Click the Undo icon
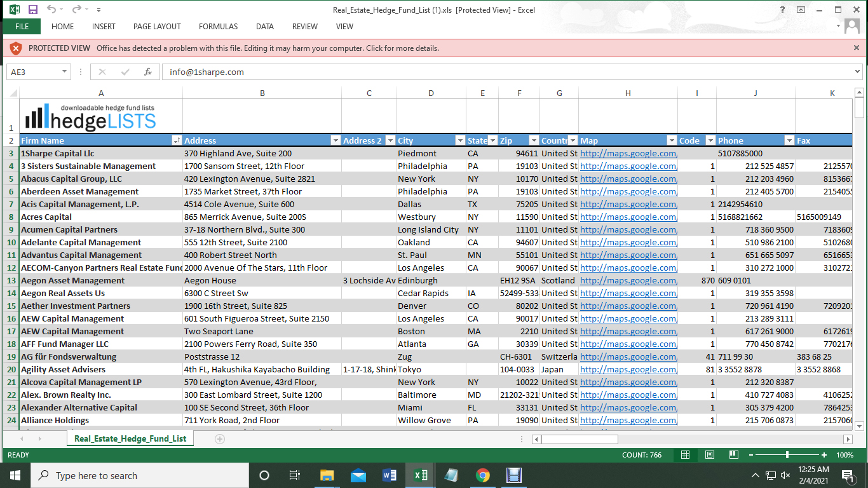 [x=53, y=8]
